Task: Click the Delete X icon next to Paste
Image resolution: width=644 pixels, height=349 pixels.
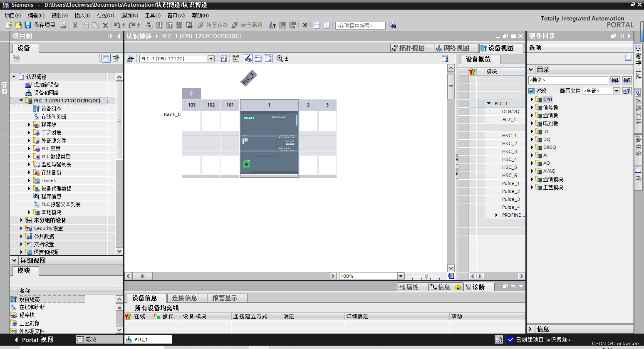Action: point(105,25)
